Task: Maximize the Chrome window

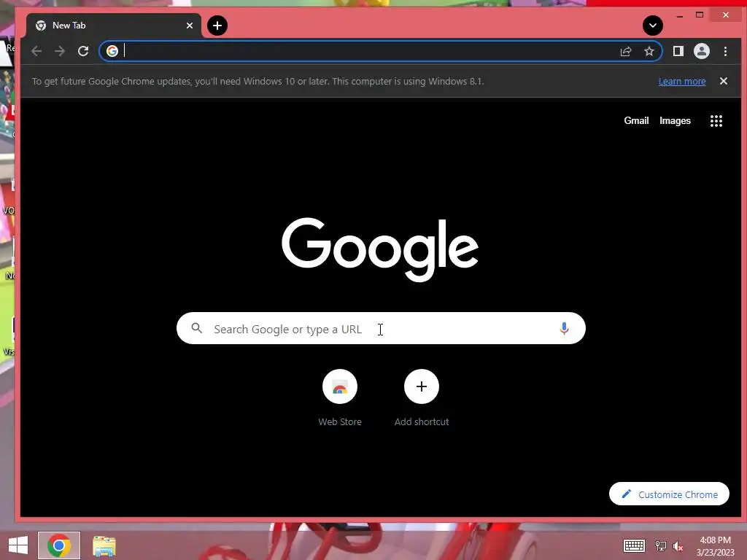Action: pyautogui.click(x=700, y=15)
